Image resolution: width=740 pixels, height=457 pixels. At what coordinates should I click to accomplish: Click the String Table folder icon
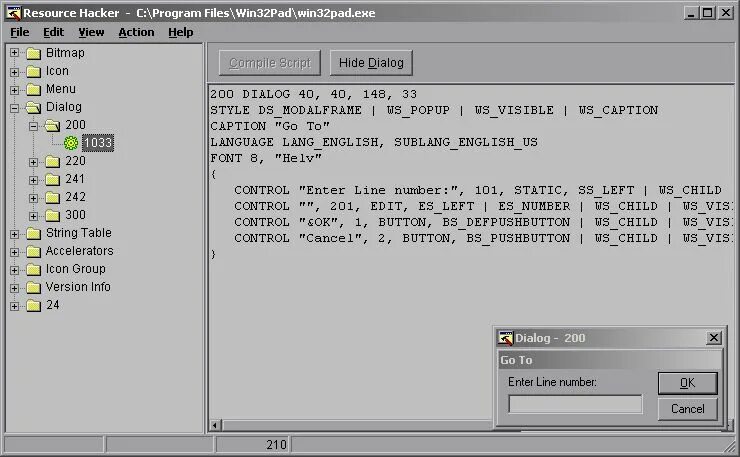click(34, 233)
